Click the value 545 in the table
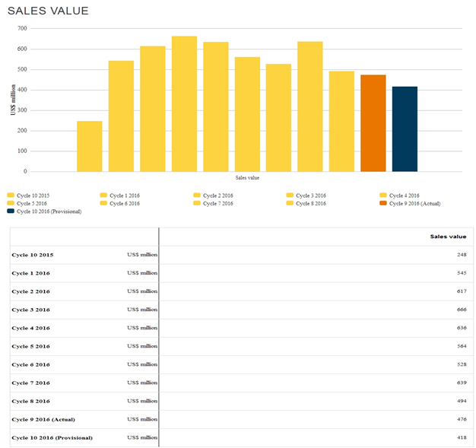The height and width of the screenshot is (448, 476). pos(462,273)
